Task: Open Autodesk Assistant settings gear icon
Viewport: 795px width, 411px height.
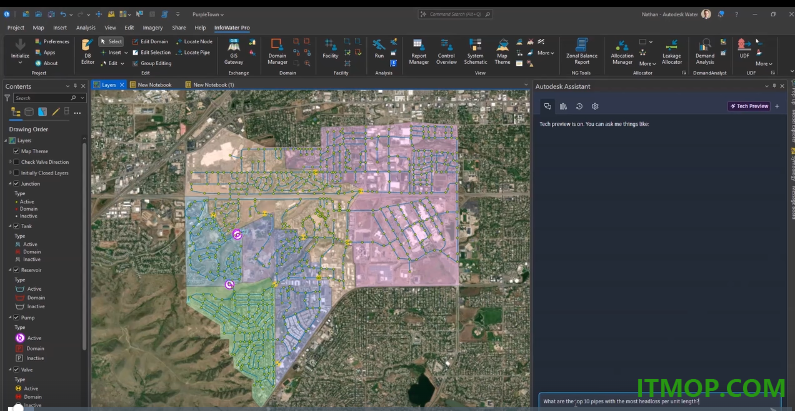Action: coord(595,106)
